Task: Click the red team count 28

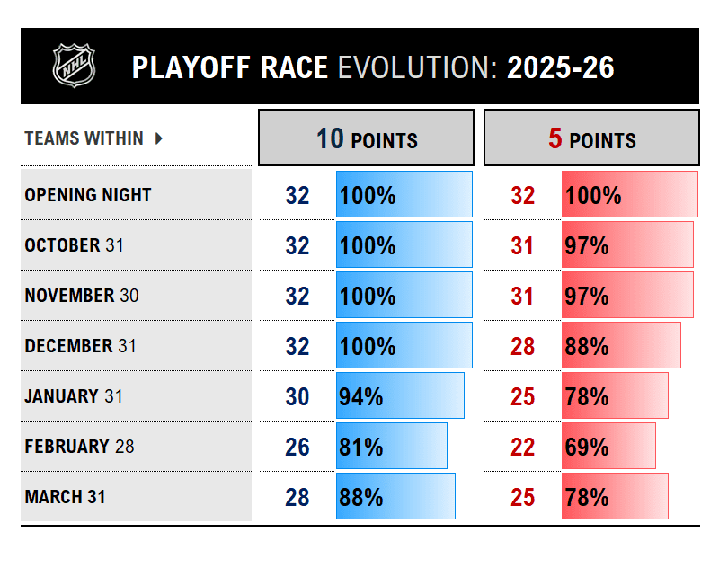Action: (x=523, y=346)
